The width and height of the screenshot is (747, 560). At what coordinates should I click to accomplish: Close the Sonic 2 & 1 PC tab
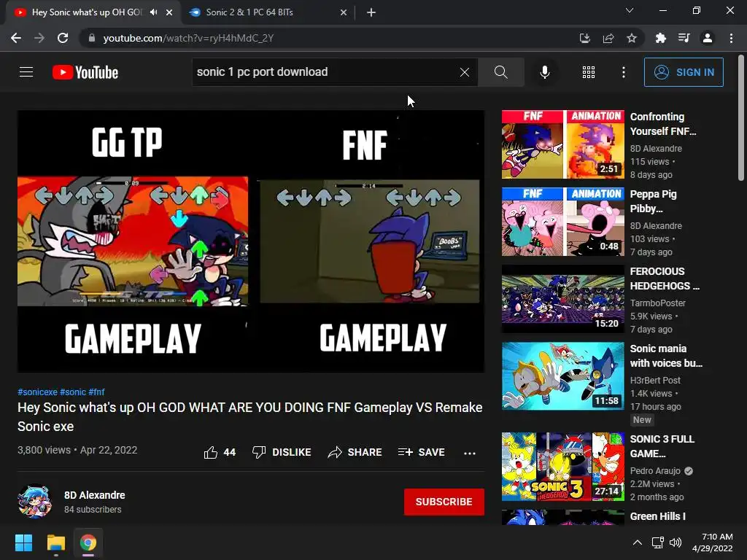(x=344, y=12)
